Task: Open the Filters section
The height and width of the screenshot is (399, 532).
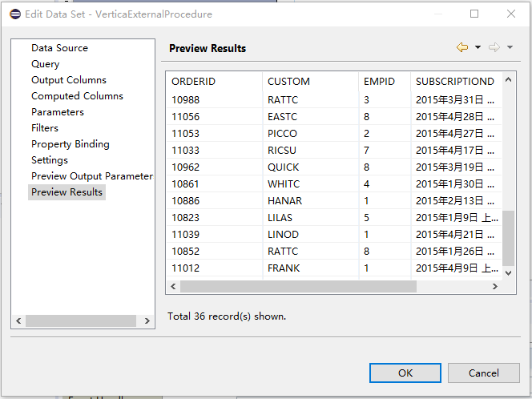Action: 45,128
